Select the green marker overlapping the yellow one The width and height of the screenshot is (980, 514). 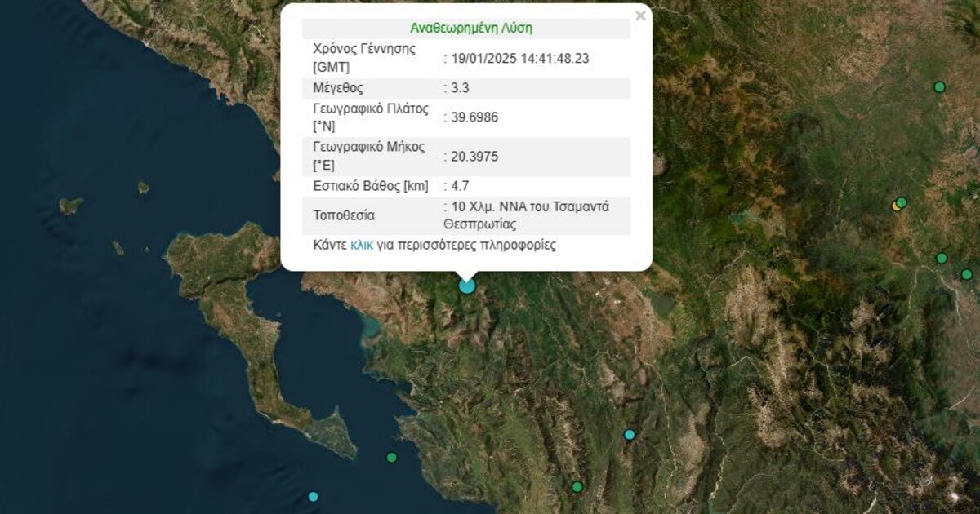(x=902, y=202)
